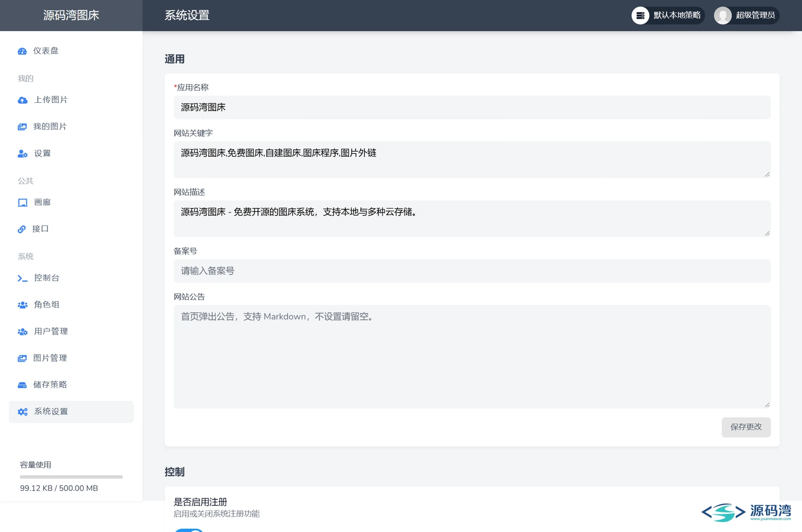Focus the 备案号 input field
This screenshot has height=532, width=802.
[x=472, y=271]
